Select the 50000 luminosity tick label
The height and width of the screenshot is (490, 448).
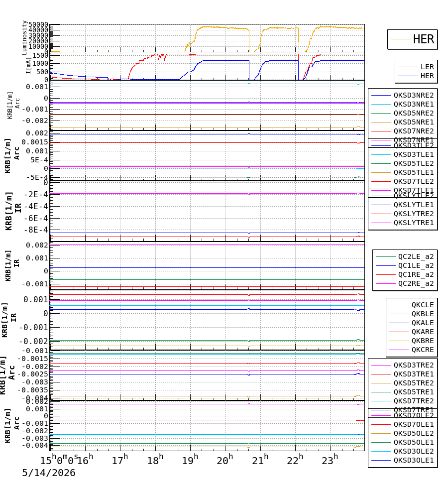point(38,25)
